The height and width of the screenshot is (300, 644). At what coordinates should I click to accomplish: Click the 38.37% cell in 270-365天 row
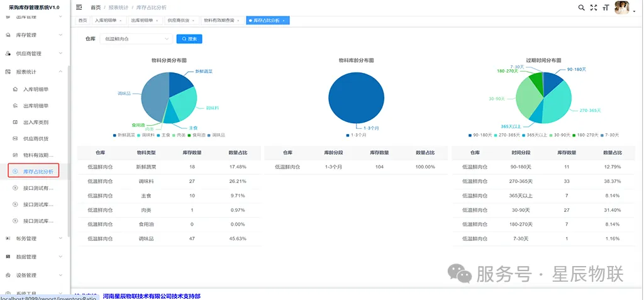[613, 181]
